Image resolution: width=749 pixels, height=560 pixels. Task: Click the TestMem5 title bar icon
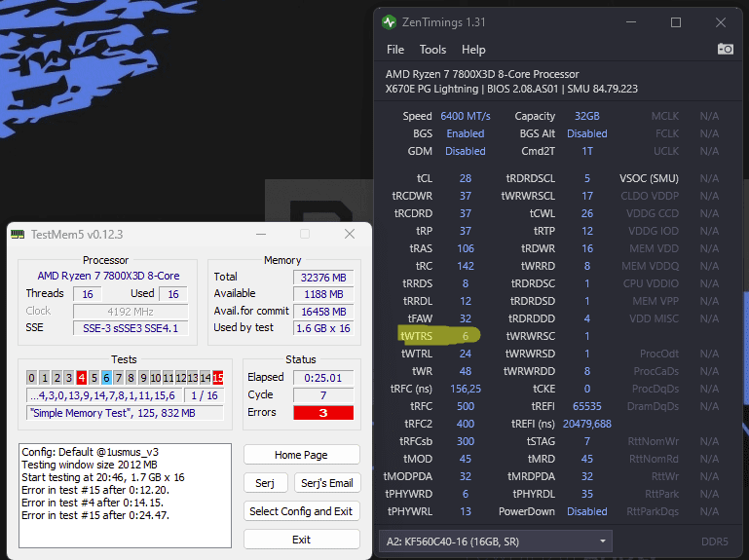18,234
